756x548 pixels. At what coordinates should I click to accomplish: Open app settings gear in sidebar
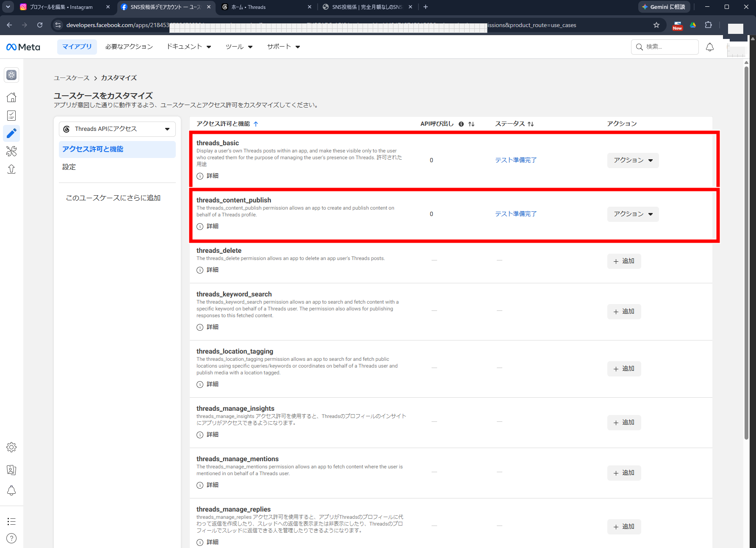[x=11, y=447]
